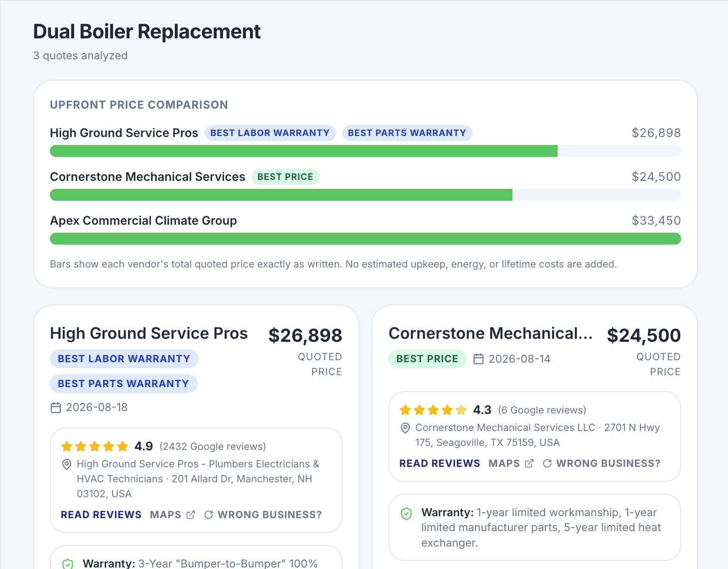Click the BEST PARTS WARRANTY badge in the price comparison
The image size is (728, 569).
pyautogui.click(x=407, y=133)
